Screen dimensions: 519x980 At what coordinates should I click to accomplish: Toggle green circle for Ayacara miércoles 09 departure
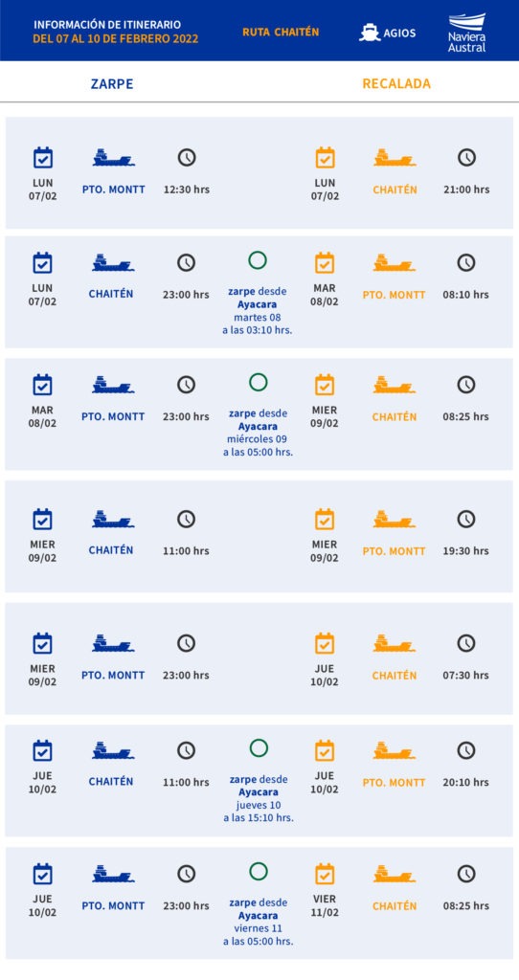[x=258, y=383]
